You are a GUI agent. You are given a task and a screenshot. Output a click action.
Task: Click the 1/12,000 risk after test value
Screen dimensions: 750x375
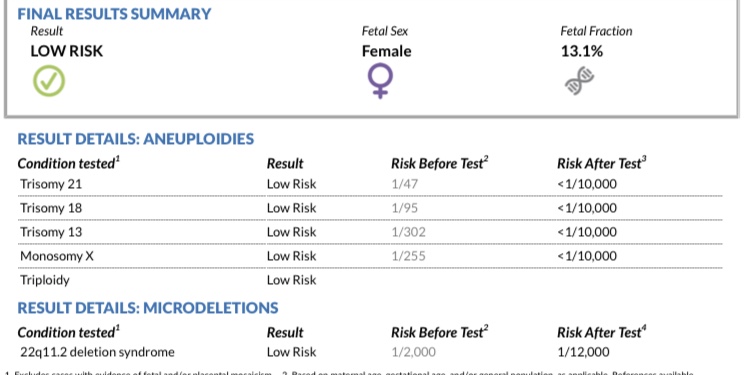(x=584, y=353)
